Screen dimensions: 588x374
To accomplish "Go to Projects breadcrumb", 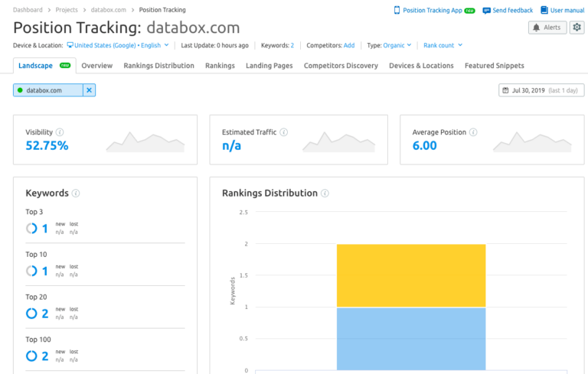I will (x=67, y=10).
